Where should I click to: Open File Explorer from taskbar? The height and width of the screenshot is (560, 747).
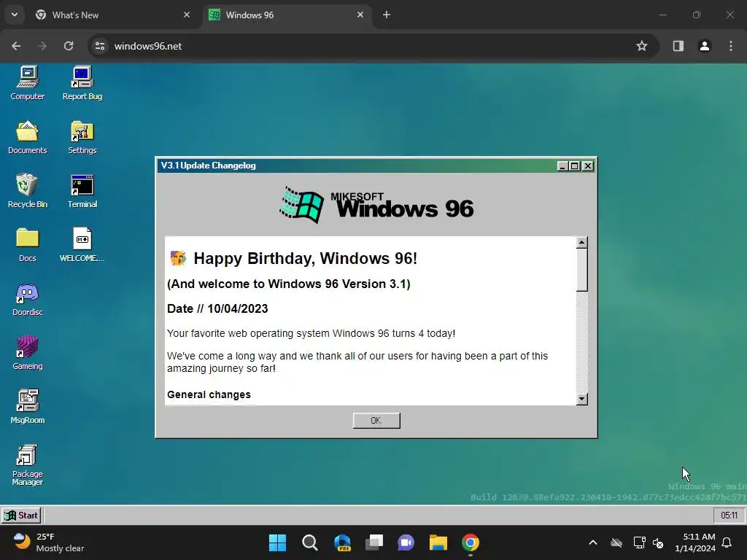point(438,542)
